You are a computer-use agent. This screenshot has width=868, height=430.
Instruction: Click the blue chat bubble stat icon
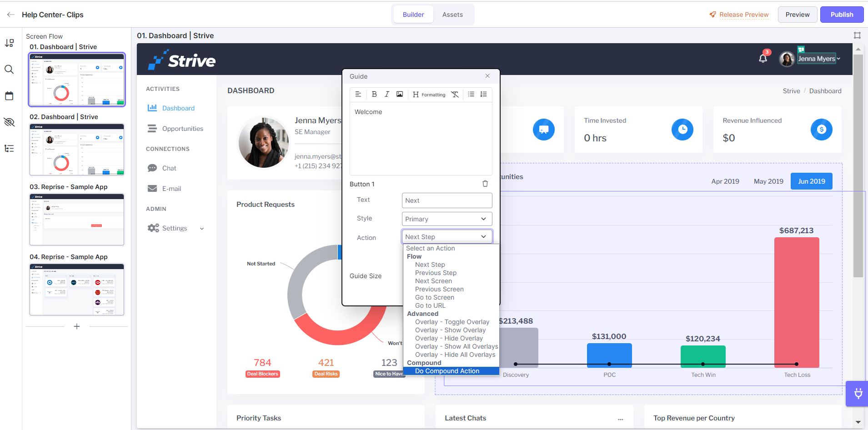tap(544, 130)
